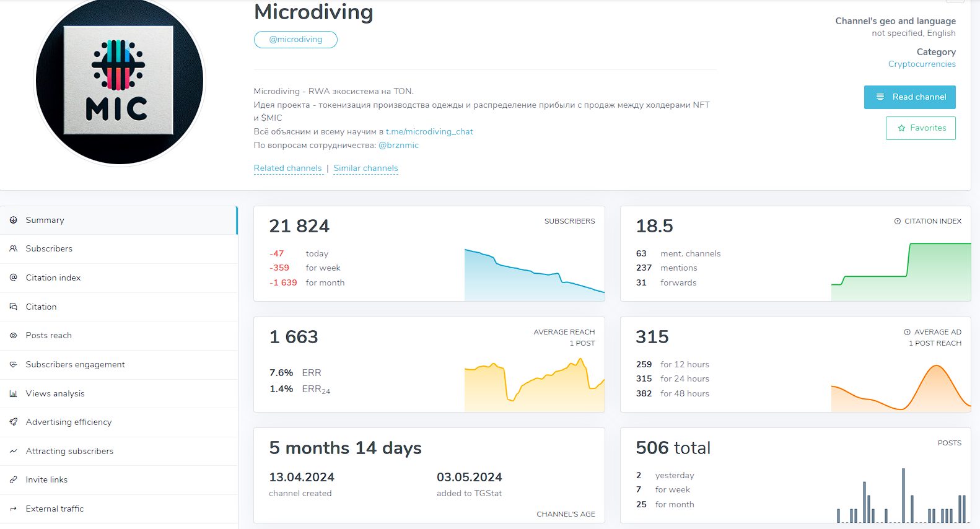The width and height of the screenshot is (980, 529).
Task: Click the Average Ad reach info icon
Action: (907, 332)
